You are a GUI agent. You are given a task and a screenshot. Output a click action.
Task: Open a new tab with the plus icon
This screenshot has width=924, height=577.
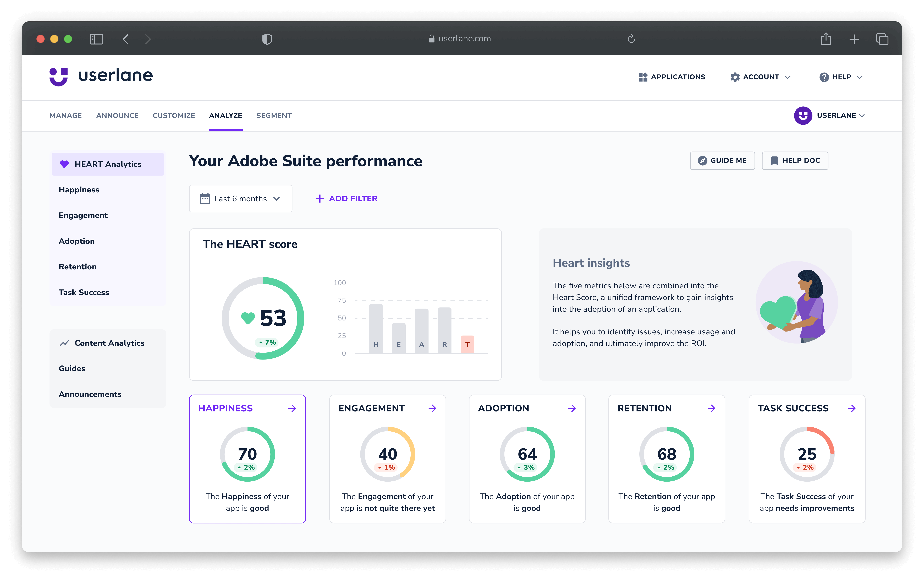[x=854, y=39]
